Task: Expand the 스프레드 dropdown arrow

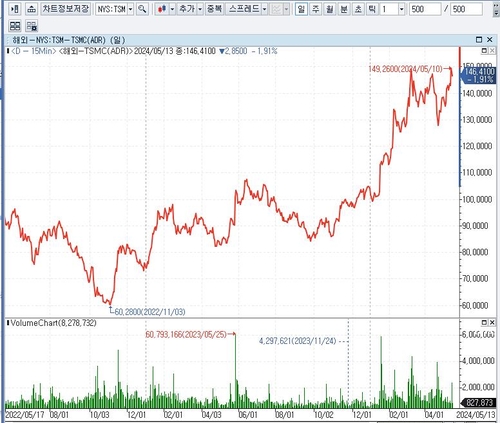Action: [x=264, y=9]
